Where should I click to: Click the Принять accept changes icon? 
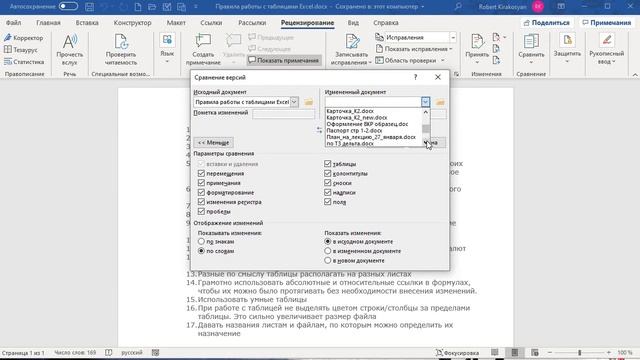[477, 42]
